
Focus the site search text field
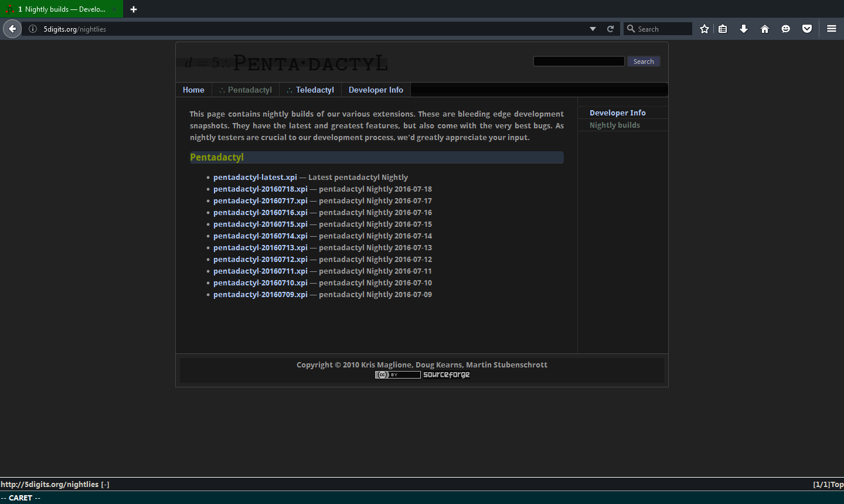[579, 61]
